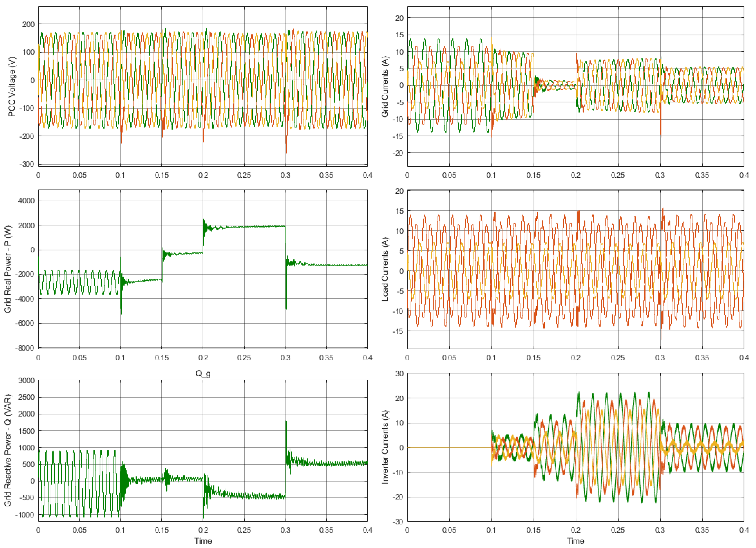Screen dimensions: 756x548
Task: Click the 200 tick on PCC voltage axis
Action: click(x=28, y=24)
